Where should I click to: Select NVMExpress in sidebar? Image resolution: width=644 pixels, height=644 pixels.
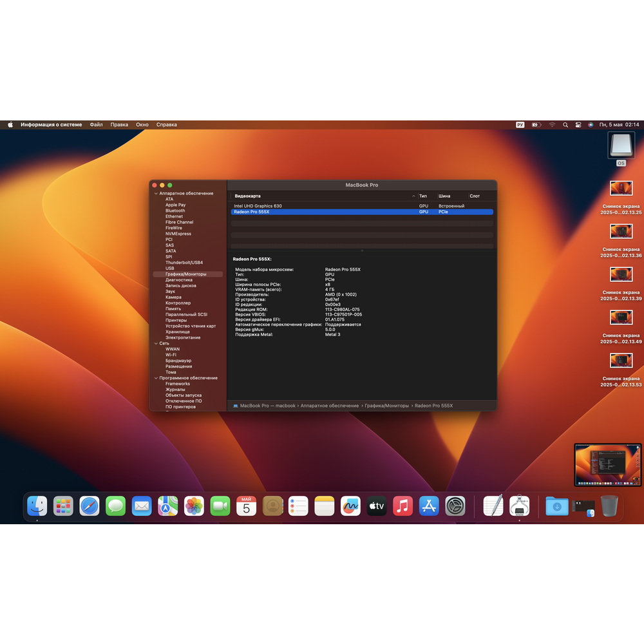pos(178,234)
